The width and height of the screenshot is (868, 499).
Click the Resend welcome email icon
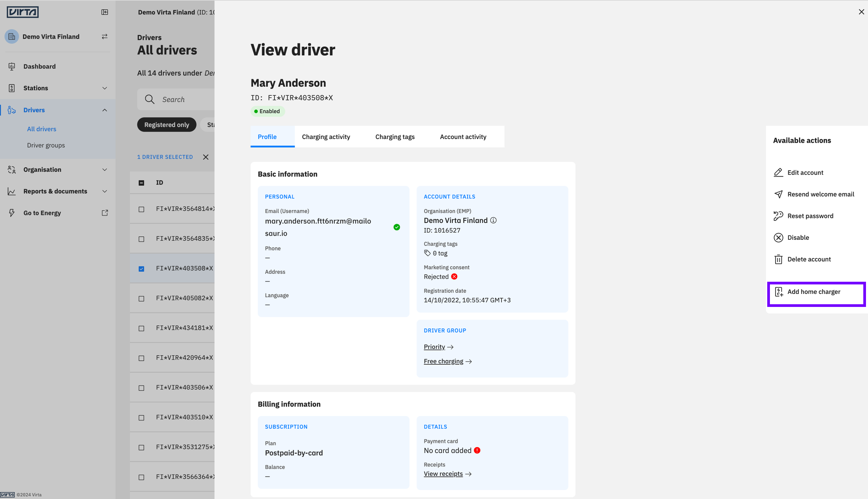click(778, 194)
